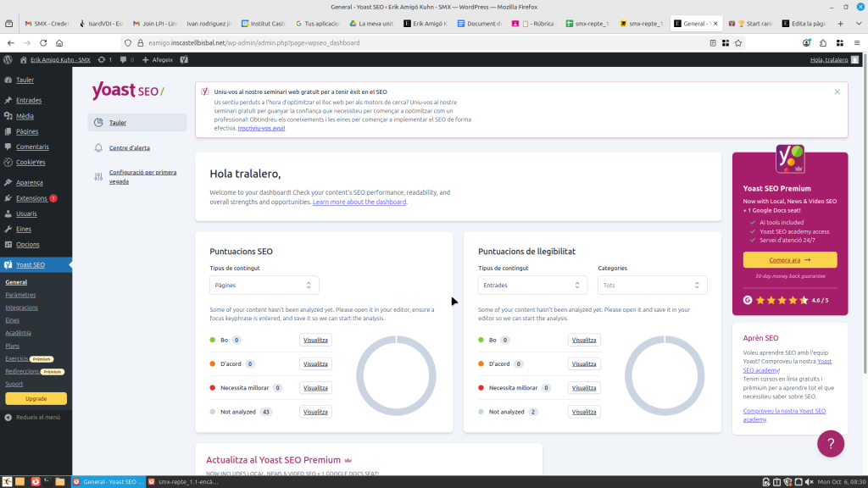Expand the SEO Tipus de contingut dropdown (Pàgines)
Image resolution: width=868 pixels, height=488 pixels.
[x=264, y=286]
